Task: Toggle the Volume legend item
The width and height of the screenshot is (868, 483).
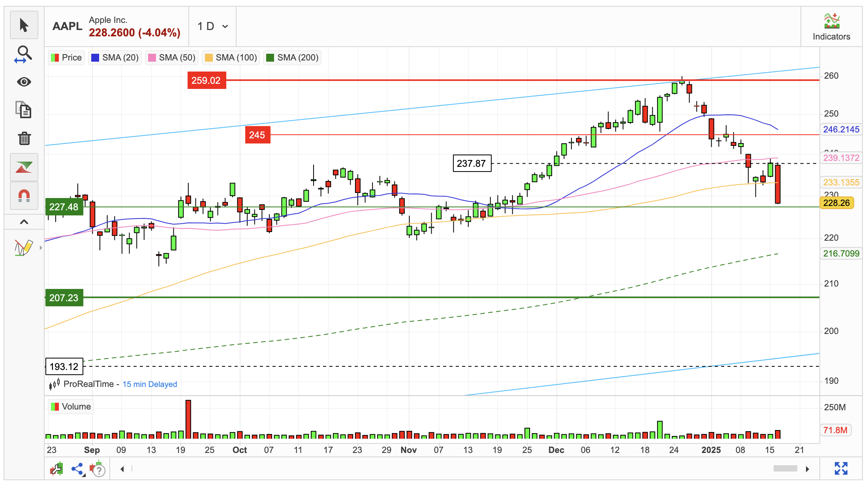Action: click(71, 407)
